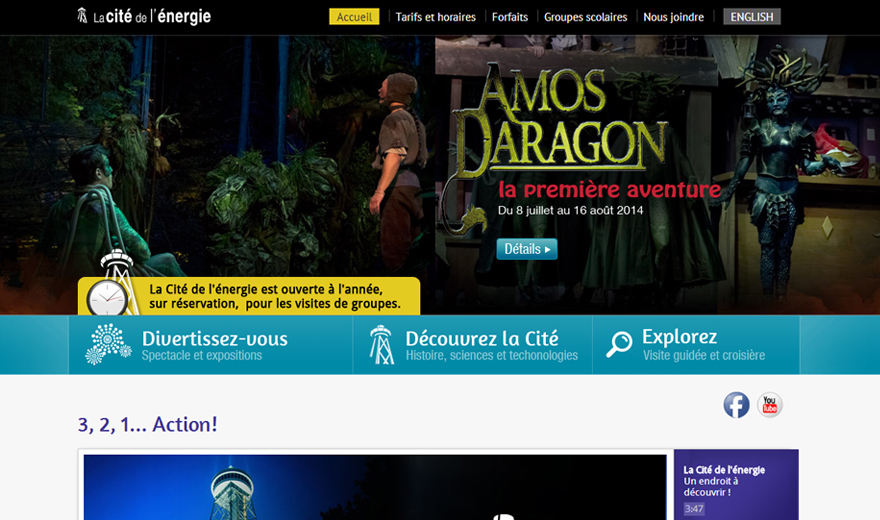
Task: Open Divertissez-vous spectacle et expositions section
Action: [x=211, y=344]
